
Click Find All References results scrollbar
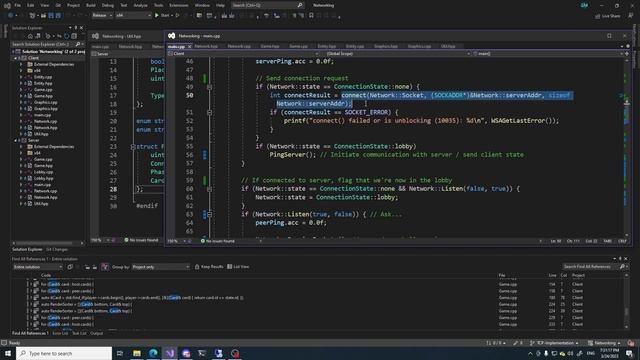coord(627,301)
